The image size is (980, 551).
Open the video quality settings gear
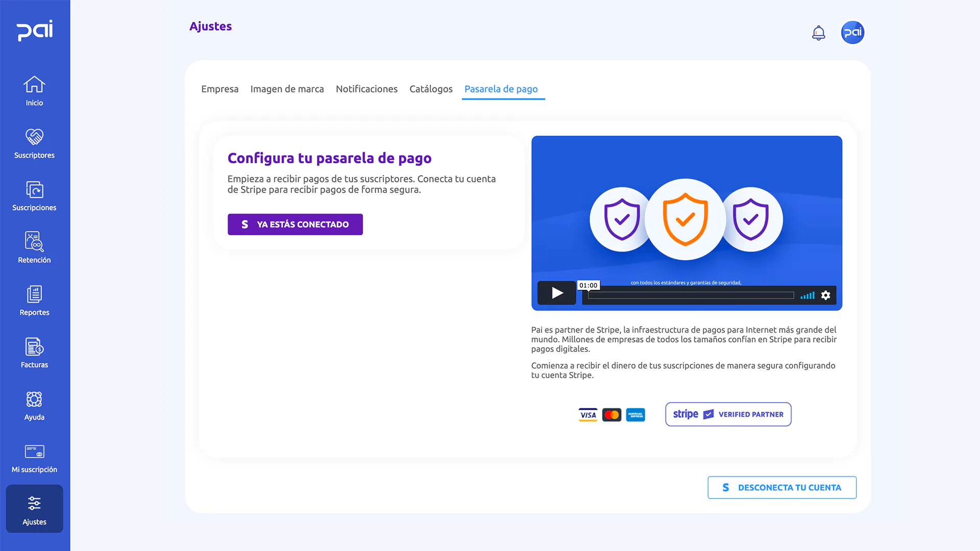pos(825,295)
